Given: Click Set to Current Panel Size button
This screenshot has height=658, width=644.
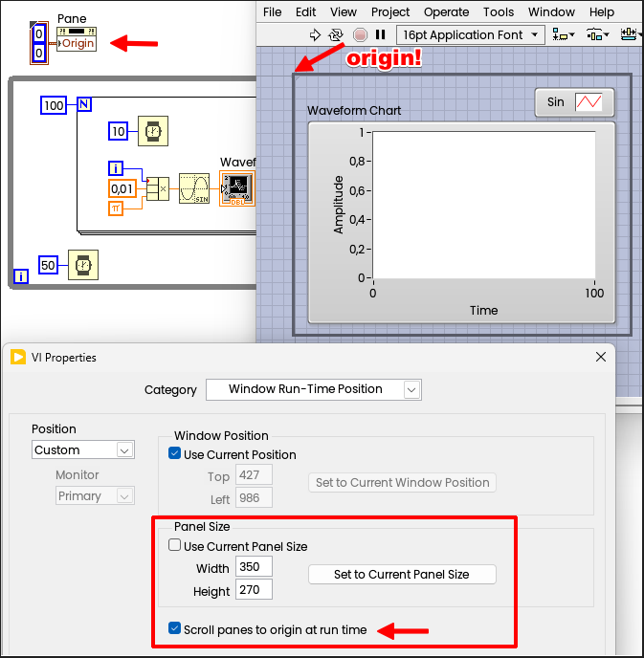Looking at the screenshot, I should pos(402,574).
